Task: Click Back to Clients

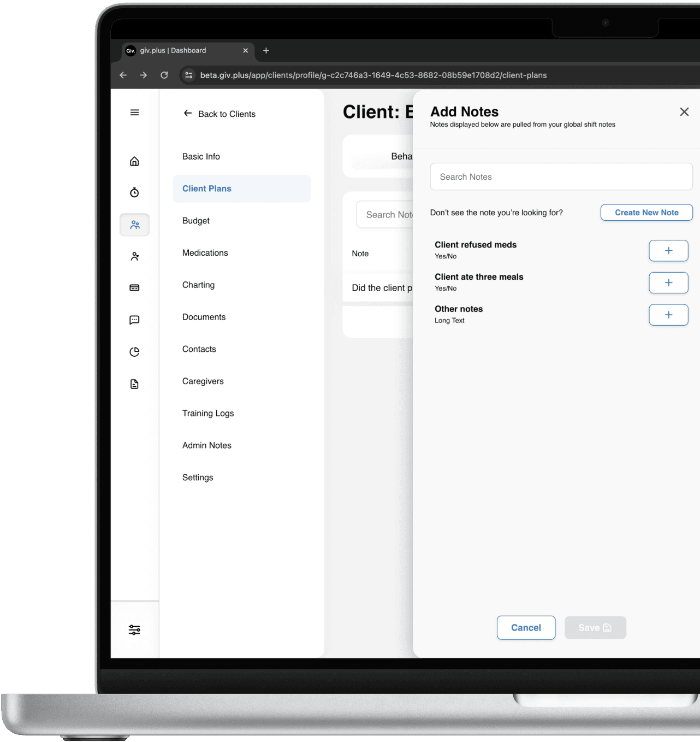Action: [x=220, y=114]
